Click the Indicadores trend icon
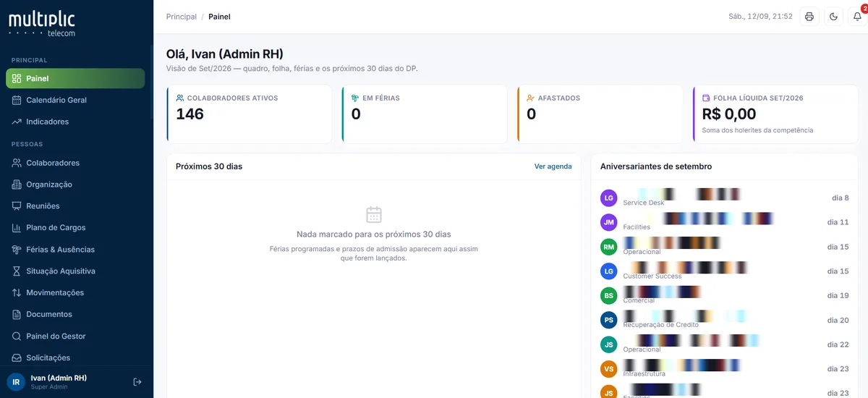 pos(17,122)
